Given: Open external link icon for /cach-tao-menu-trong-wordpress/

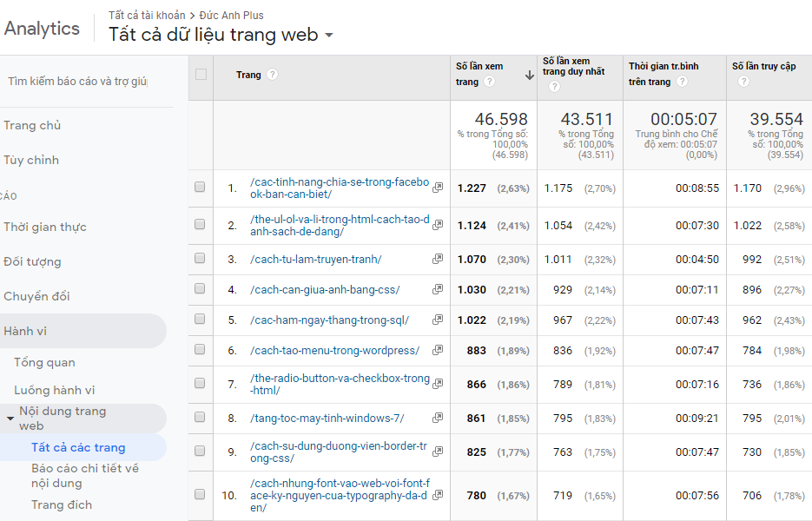Looking at the screenshot, I should pos(438,351).
